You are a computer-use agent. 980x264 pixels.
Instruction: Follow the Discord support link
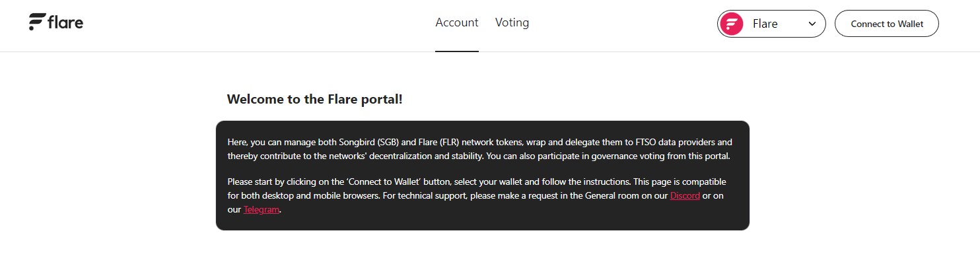point(685,195)
